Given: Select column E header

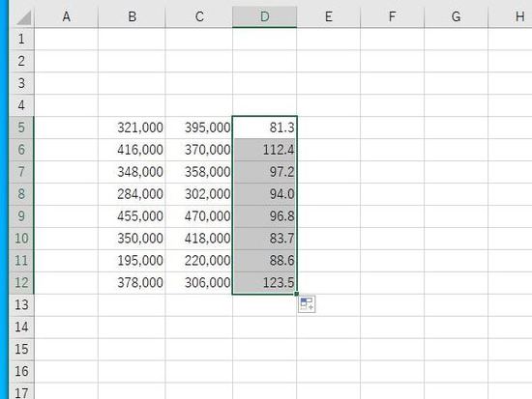Looking at the screenshot, I should [329, 16].
